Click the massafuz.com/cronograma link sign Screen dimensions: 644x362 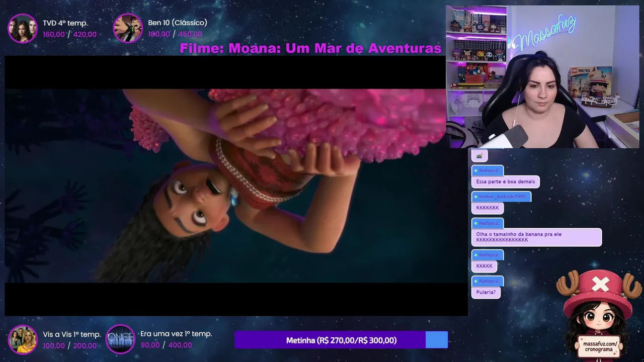[x=599, y=346]
